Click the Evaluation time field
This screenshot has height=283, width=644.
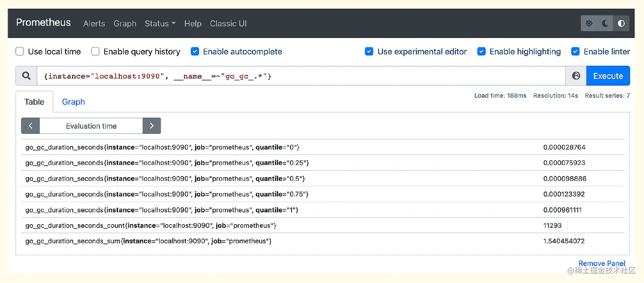(91, 126)
